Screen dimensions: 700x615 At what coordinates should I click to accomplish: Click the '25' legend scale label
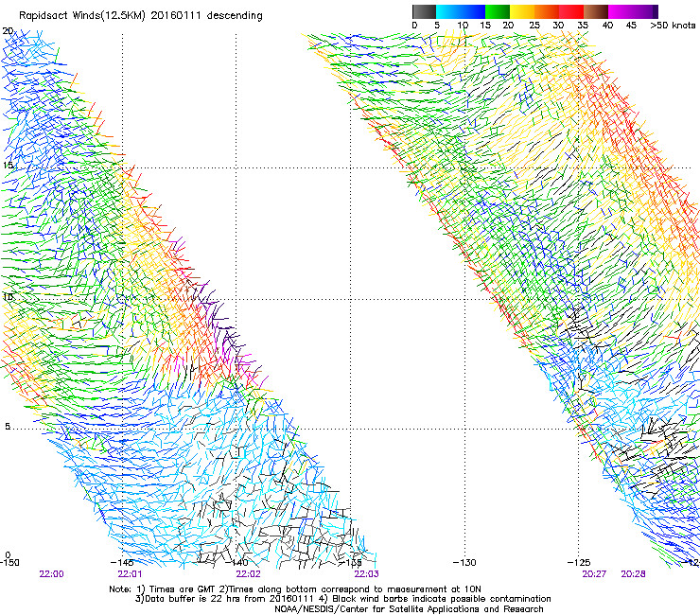534,26
